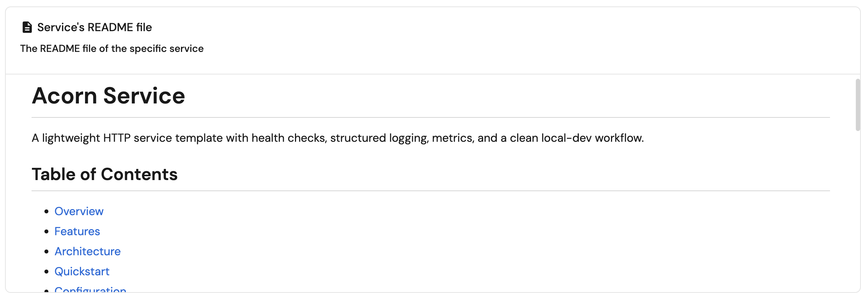Click the bullet point beside Quickstart
Viewport: 868px width, 300px height.
pos(47,272)
